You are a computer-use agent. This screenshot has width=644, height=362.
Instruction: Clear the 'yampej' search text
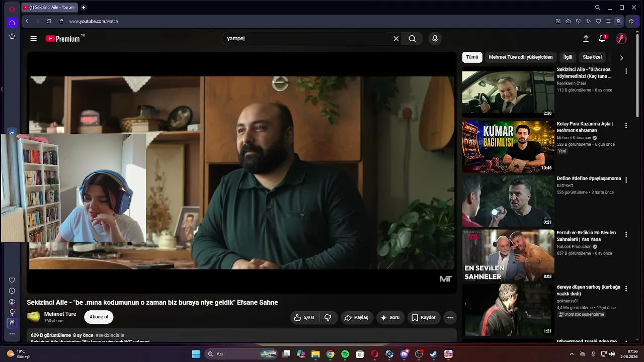(396, 39)
